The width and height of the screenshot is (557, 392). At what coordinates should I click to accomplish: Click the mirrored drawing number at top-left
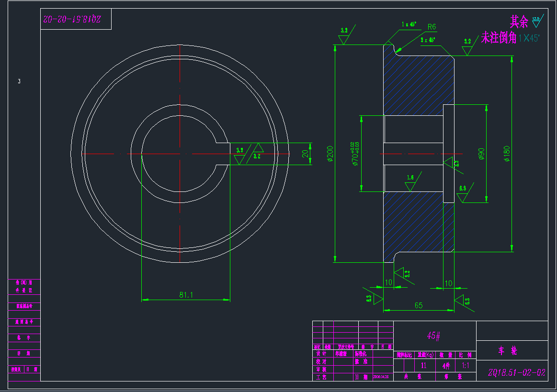pos(72,19)
